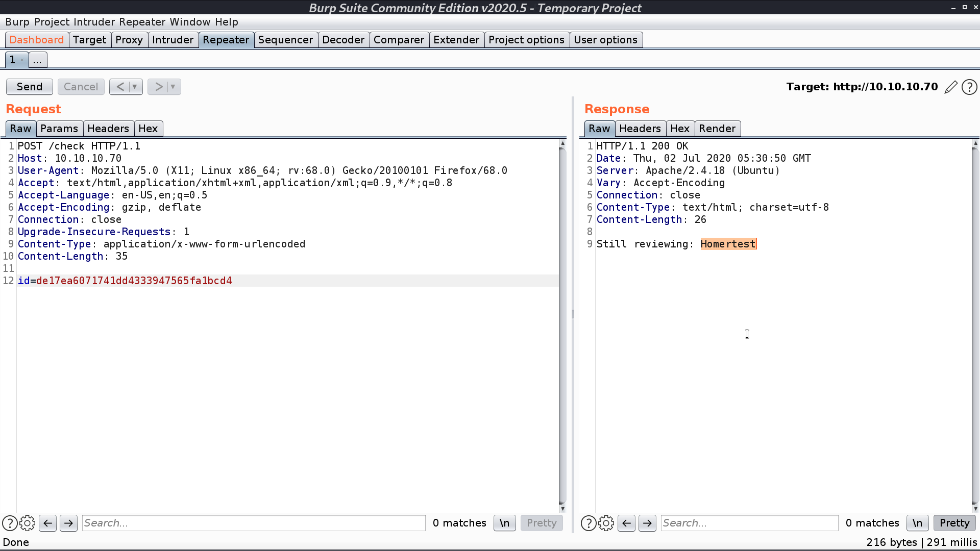Select the Repeater tool tab
The width and height of the screenshot is (980, 551).
(226, 40)
